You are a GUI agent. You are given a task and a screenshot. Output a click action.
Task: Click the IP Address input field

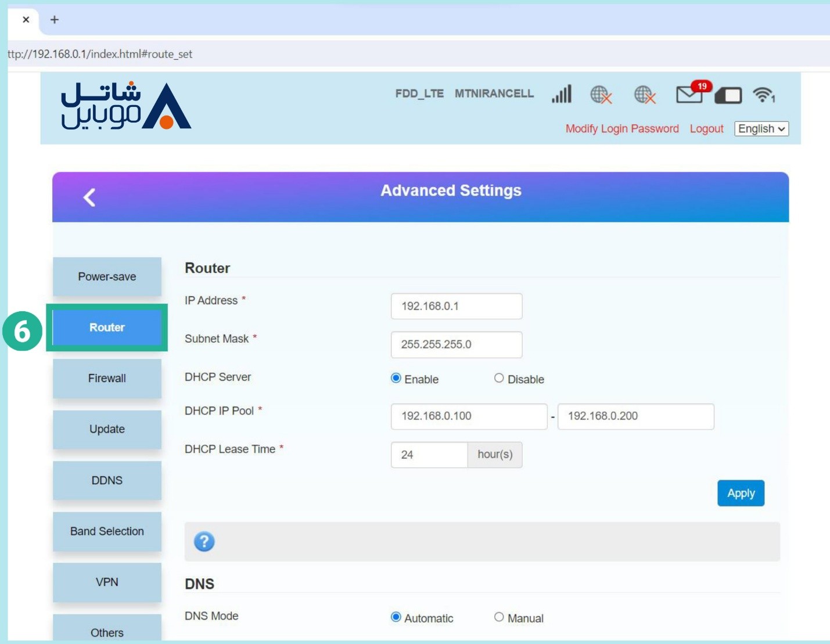457,306
